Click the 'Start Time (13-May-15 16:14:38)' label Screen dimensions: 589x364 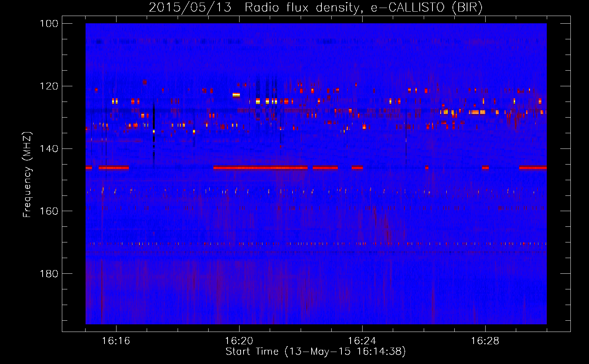pos(316,352)
